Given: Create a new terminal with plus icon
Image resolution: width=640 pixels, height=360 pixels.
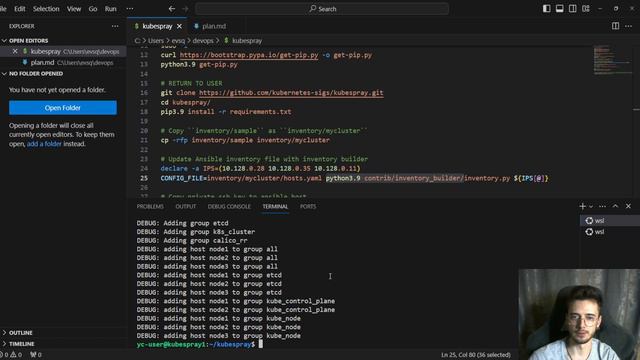Looking at the screenshot, I should (x=582, y=207).
